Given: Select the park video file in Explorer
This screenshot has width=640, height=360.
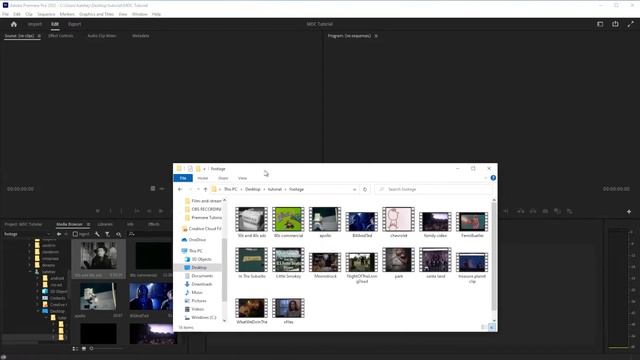Looking at the screenshot, I should 398,263.
